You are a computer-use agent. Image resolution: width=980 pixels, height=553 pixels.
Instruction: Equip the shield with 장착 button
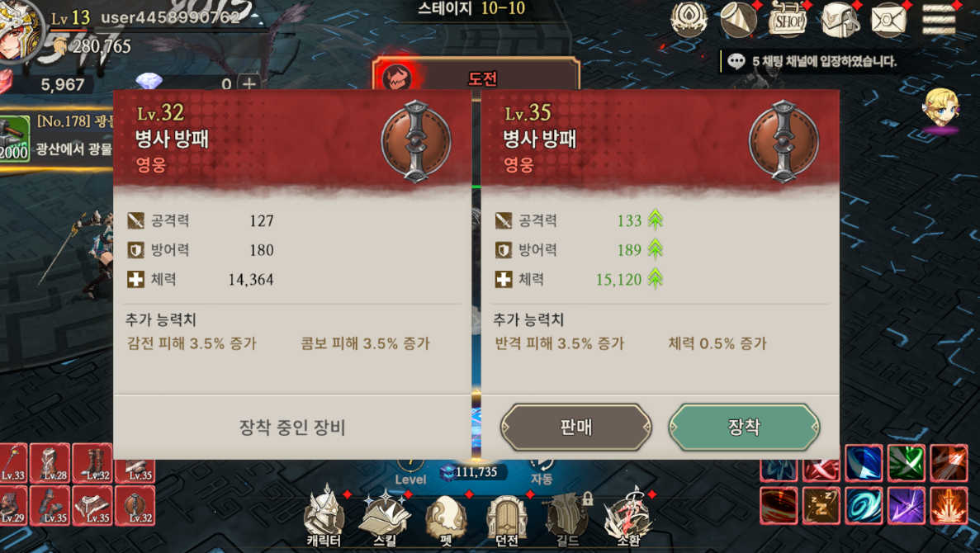(x=744, y=427)
